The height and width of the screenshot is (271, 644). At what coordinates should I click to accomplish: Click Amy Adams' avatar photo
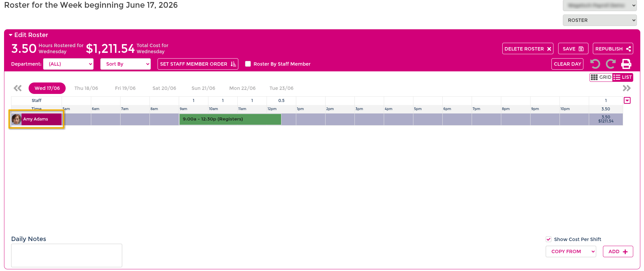16,119
